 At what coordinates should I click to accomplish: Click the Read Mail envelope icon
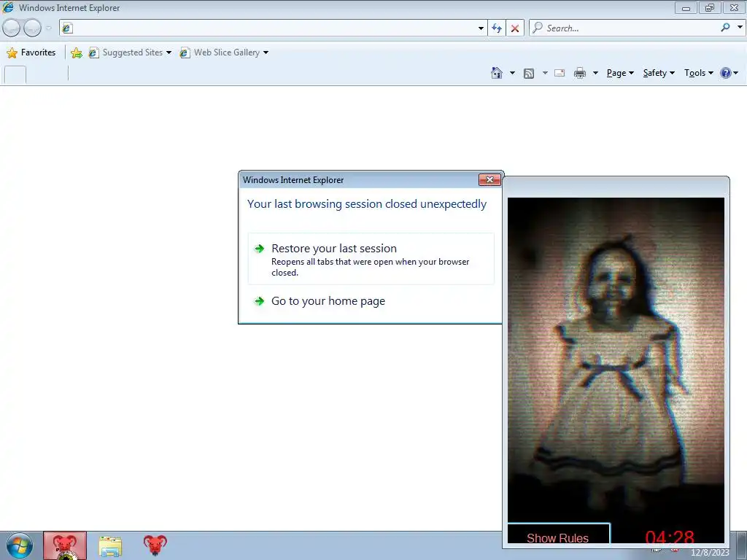(x=560, y=73)
